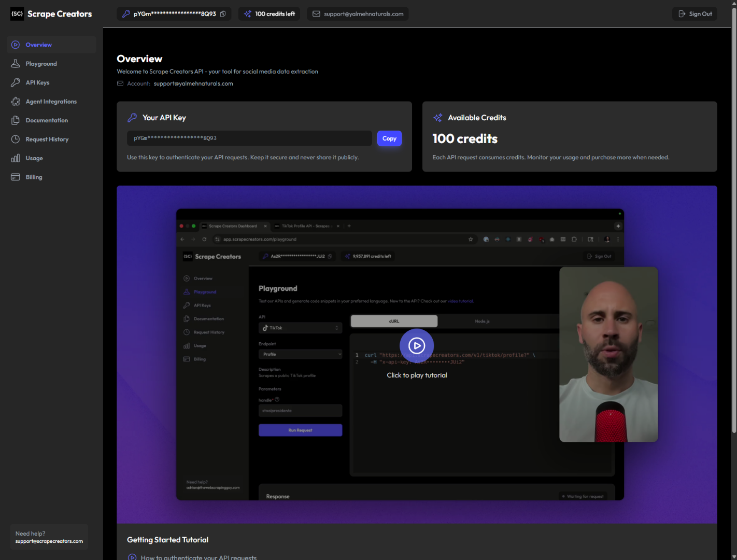Click the Billing credit card icon
Viewport: 737px width, 560px height.
coord(16,177)
